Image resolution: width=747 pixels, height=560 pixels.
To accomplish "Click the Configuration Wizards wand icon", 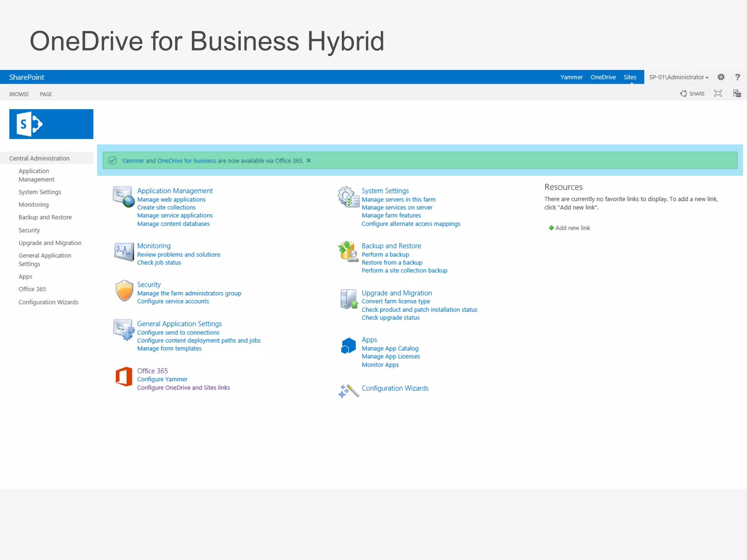I will point(348,391).
